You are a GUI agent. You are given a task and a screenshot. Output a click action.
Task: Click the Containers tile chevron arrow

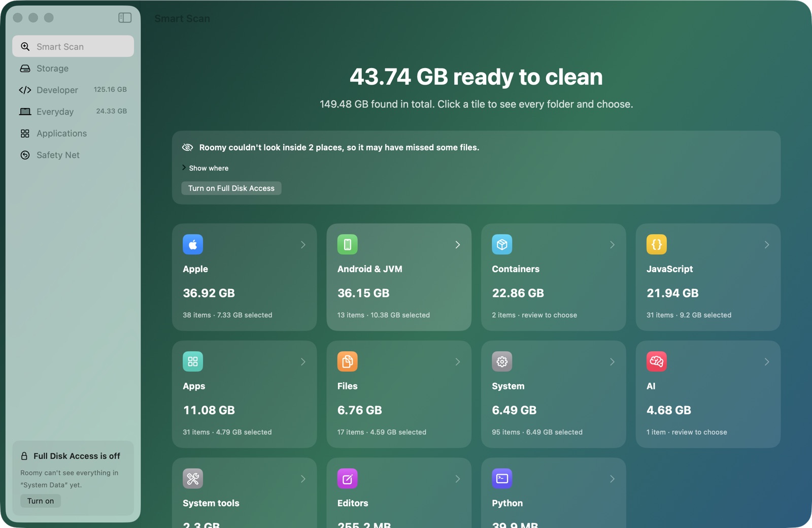tap(612, 245)
